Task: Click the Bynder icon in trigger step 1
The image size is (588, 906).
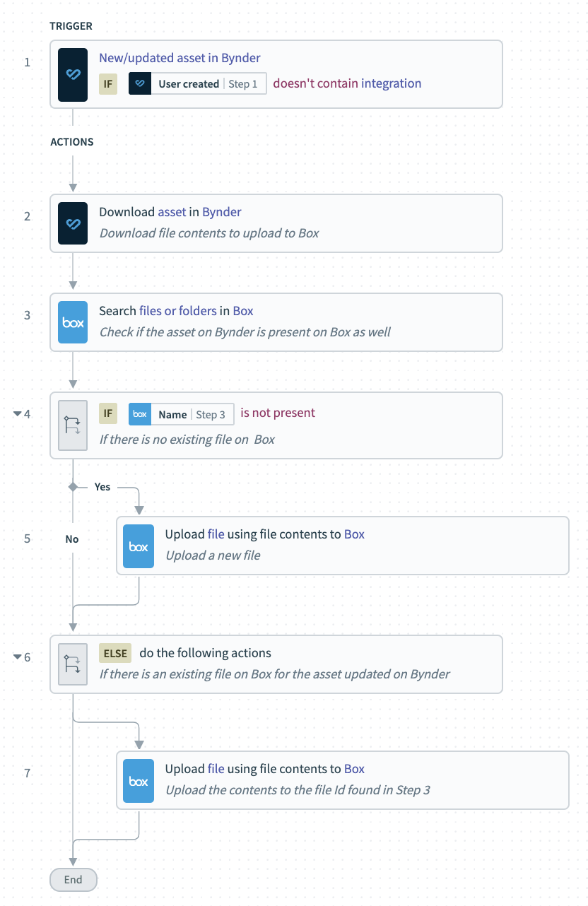Action: coord(73,75)
